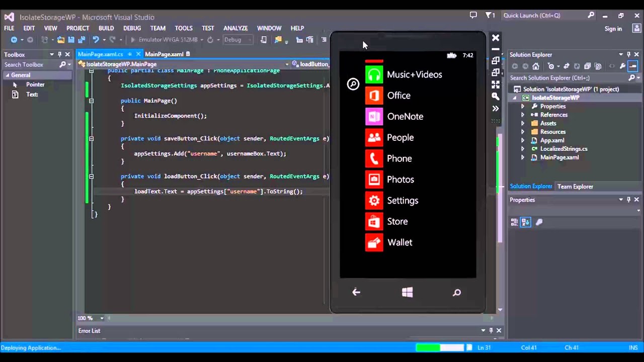Toggle auto-hide pin on Properties panel
The height and width of the screenshot is (362, 644).
click(x=628, y=200)
